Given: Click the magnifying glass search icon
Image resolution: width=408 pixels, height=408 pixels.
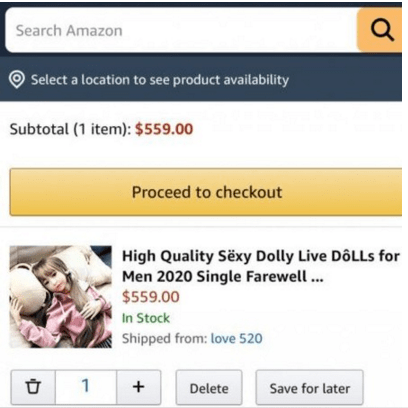Looking at the screenshot, I should coord(382,30).
